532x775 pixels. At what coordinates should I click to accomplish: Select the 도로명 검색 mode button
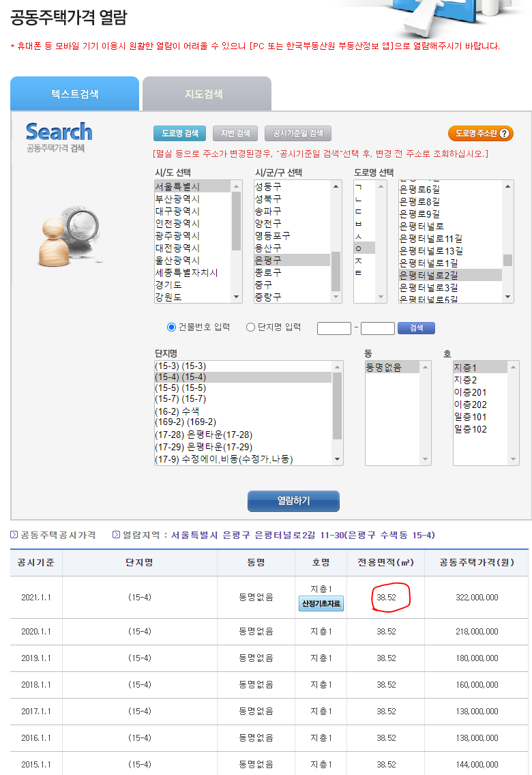(x=180, y=134)
